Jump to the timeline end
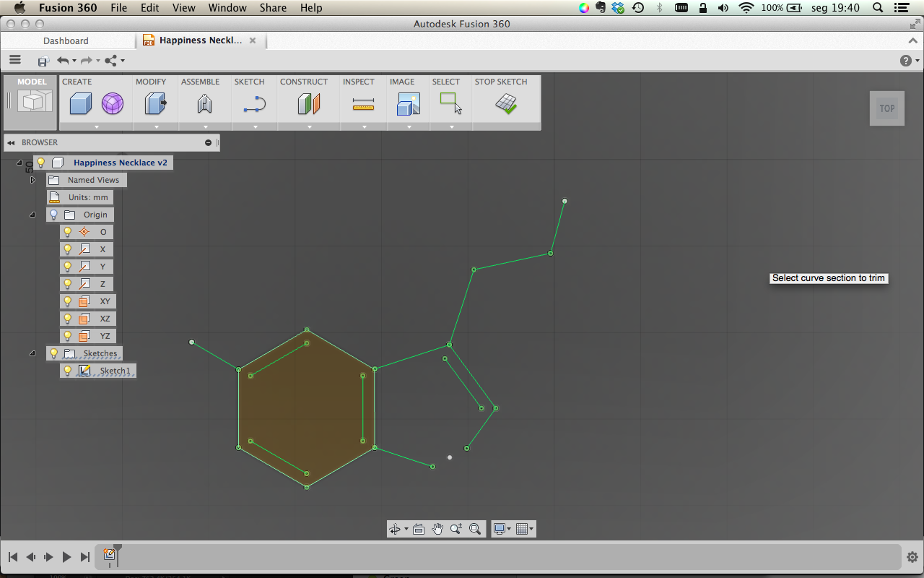Screen dimensions: 924x578 click(x=85, y=557)
